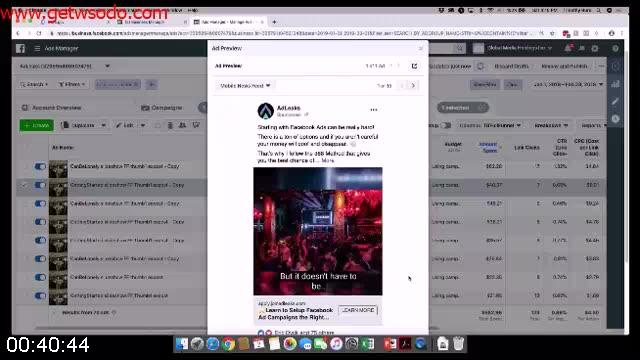Click the Facebook logo in Ads Manager header
Image resolution: width=640 pixels, height=360 pixels.
(x=20, y=49)
